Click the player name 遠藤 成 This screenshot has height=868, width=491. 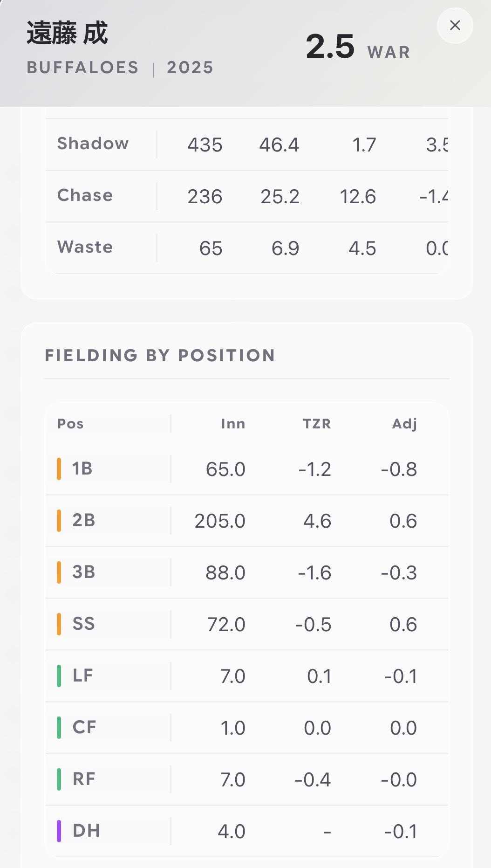(x=67, y=33)
